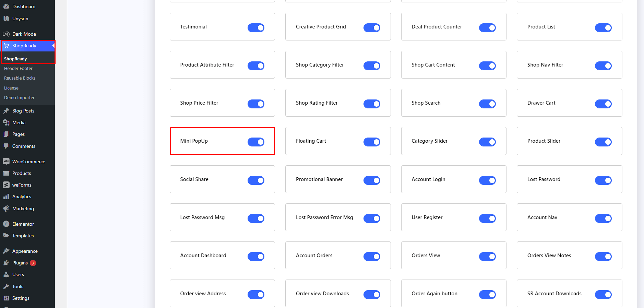
Task: Go to the License page link
Action: 11,88
